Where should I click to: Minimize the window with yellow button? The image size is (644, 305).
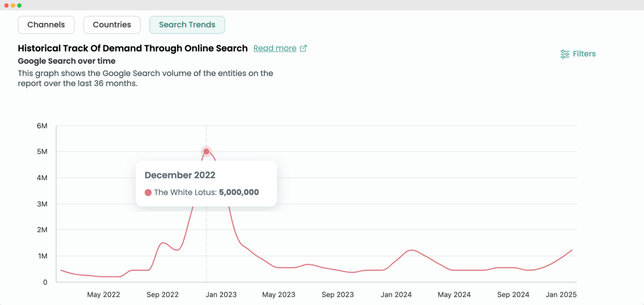coord(13,5)
